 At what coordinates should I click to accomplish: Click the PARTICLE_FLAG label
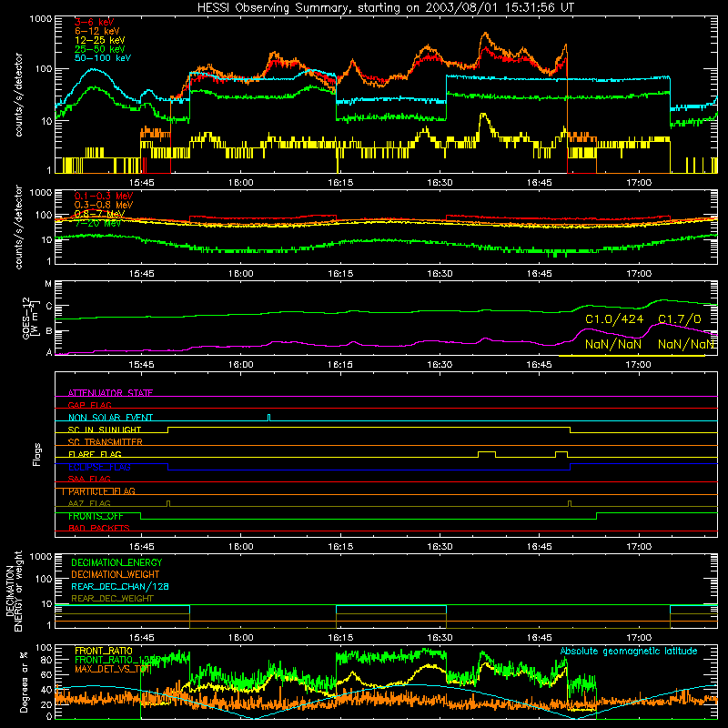(x=102, y=491)
